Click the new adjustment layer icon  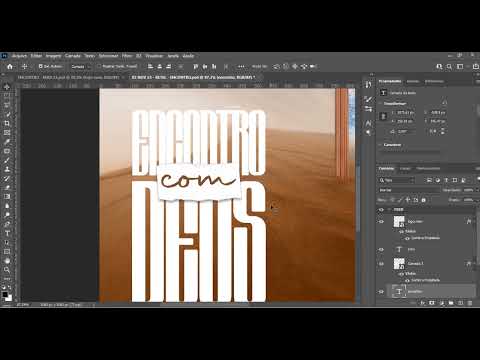click(x=442, y=303)
